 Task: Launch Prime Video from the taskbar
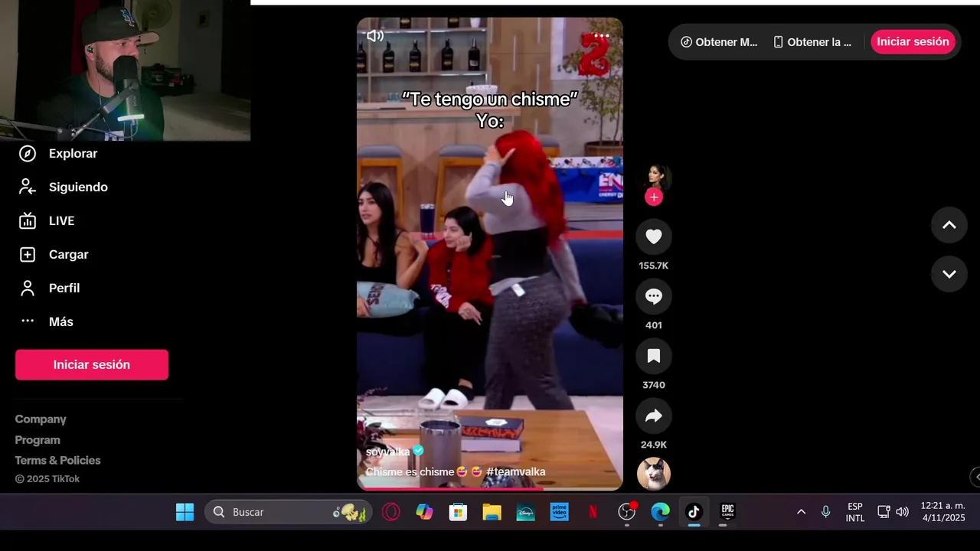[x=559, y=512]
